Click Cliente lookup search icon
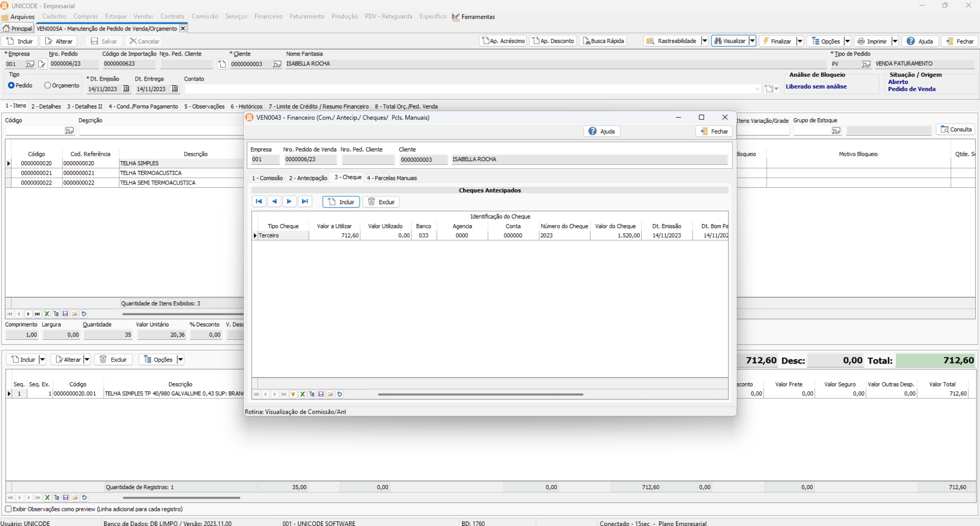 [x=277, y=64]
